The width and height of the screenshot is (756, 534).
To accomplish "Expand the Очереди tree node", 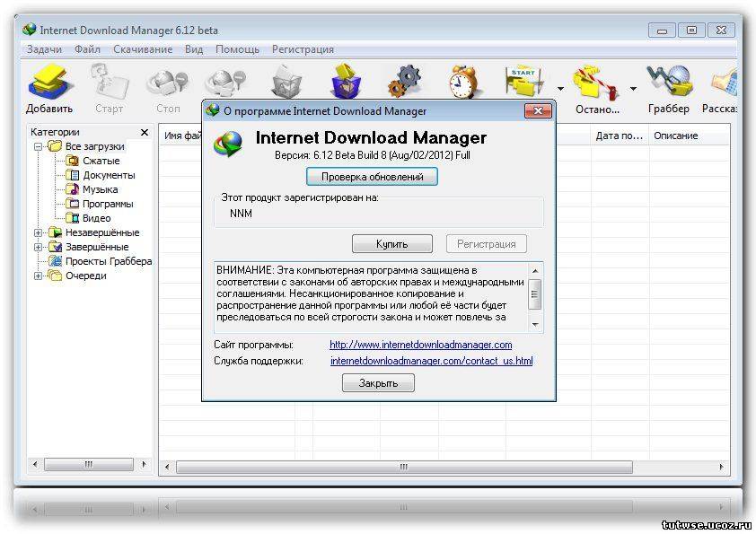I will (x=39, y=276).
